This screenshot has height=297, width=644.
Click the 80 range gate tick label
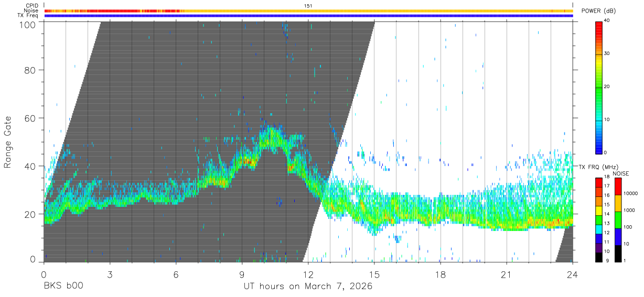(x=30, y=70)
